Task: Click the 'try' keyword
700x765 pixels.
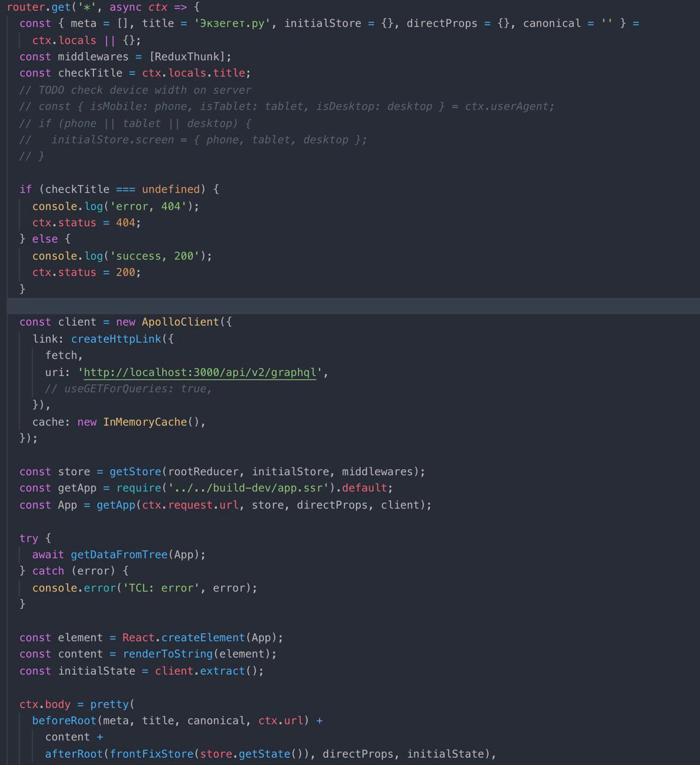Action: coord(29,538)
